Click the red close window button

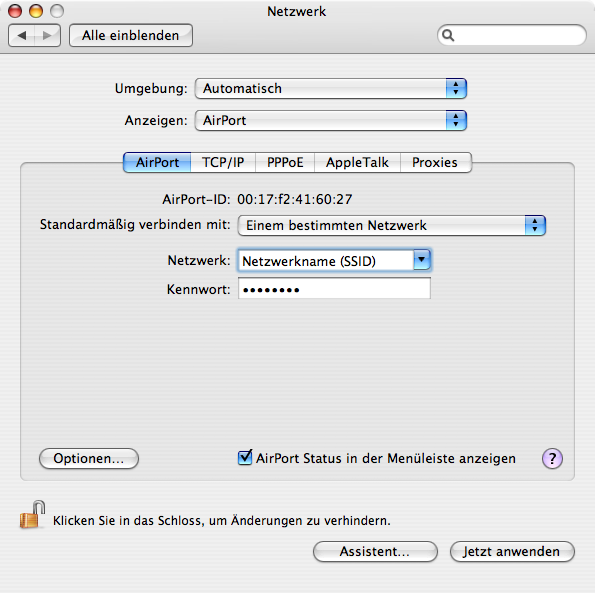coord(15,11)
